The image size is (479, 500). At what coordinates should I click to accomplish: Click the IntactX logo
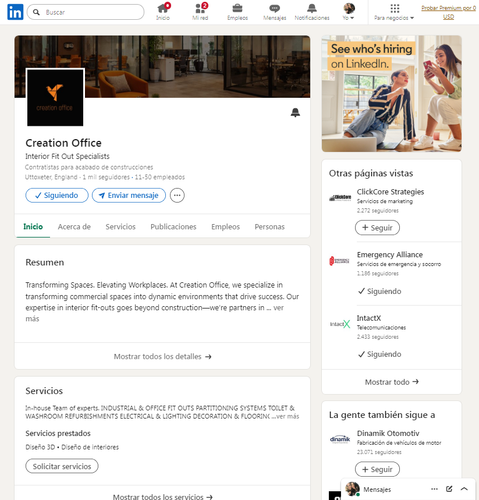340,324
